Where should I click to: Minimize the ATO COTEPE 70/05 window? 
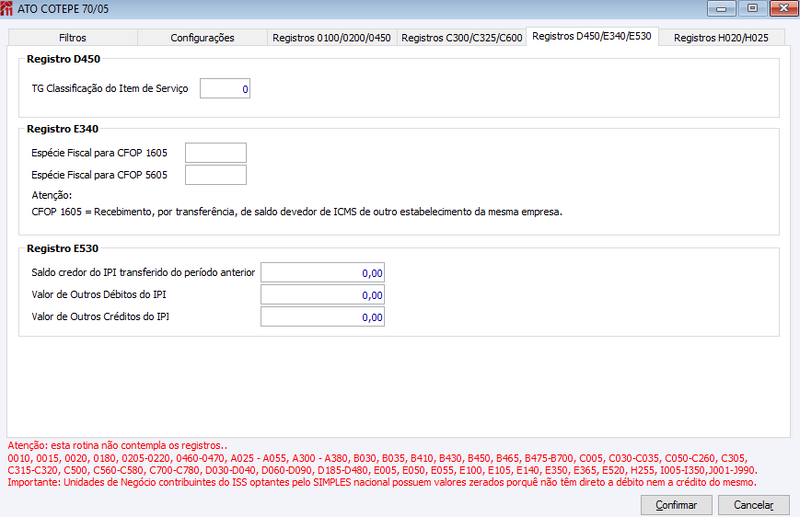pos(721,9)
